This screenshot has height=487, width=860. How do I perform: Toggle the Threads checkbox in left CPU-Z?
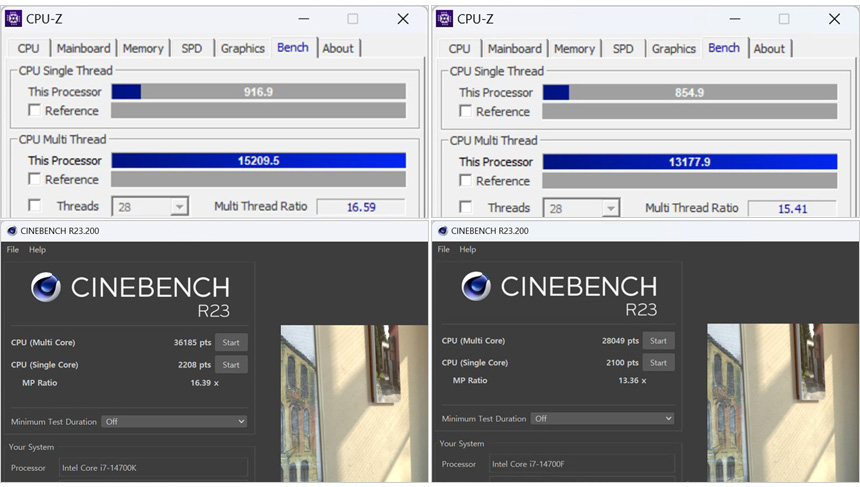click(35, 206)
